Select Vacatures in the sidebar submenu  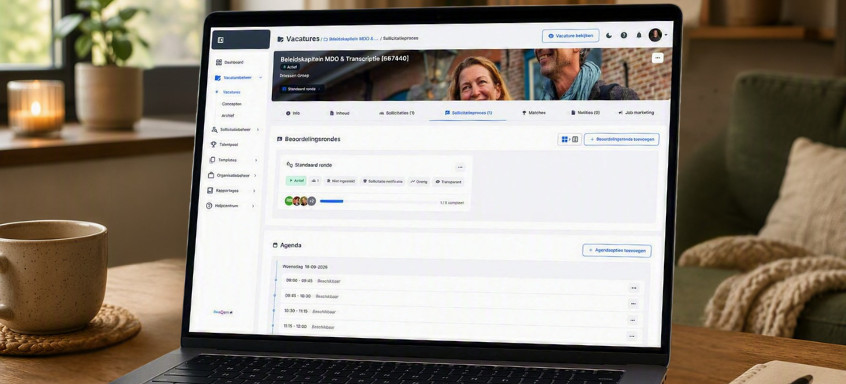coord(231,92)
